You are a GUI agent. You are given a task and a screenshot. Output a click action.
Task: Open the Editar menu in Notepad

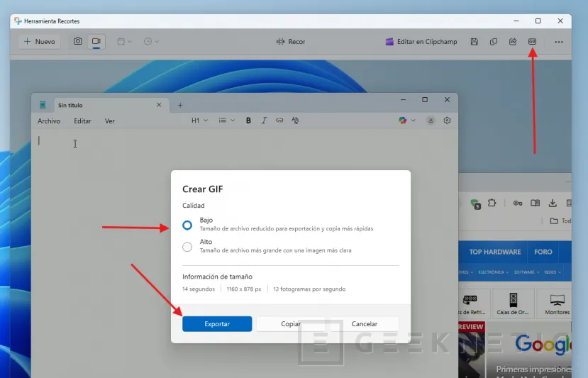(x=83, y=121)
